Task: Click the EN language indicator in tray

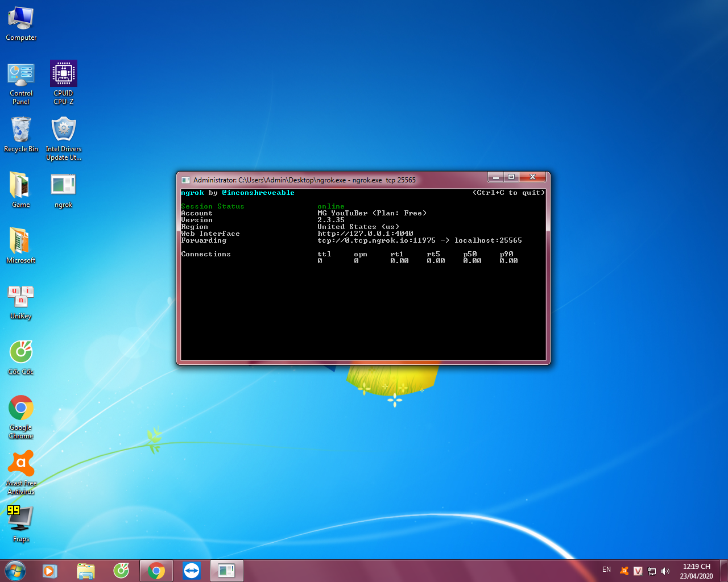Action: (x=606, y=569)
